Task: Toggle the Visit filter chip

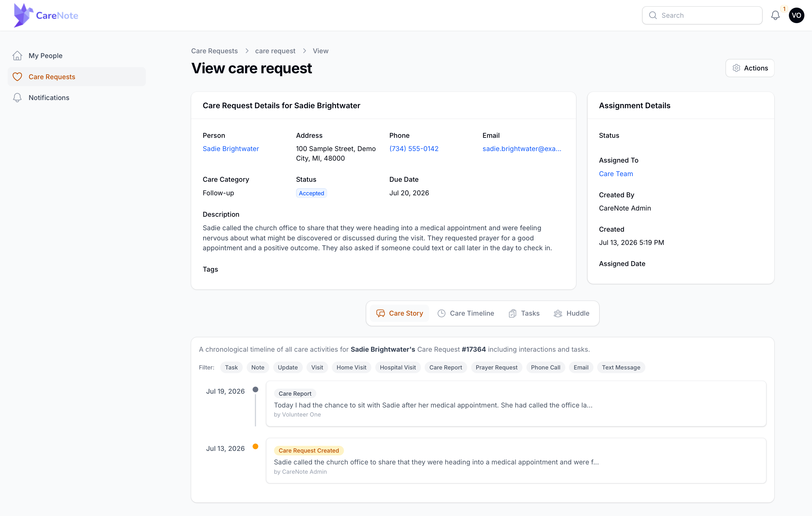Action: tap(317, 367)
